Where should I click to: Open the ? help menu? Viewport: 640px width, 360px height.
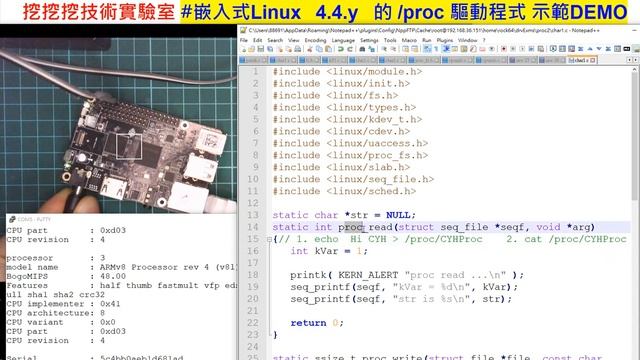[x=484, y=40]
